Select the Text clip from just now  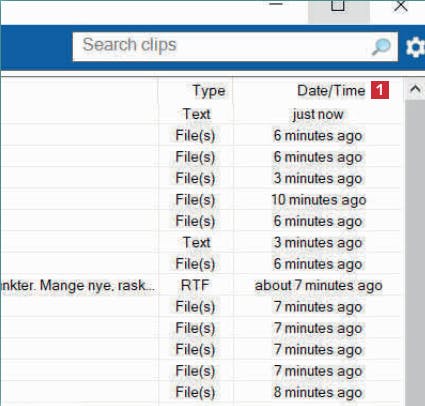tap(200, 114)
